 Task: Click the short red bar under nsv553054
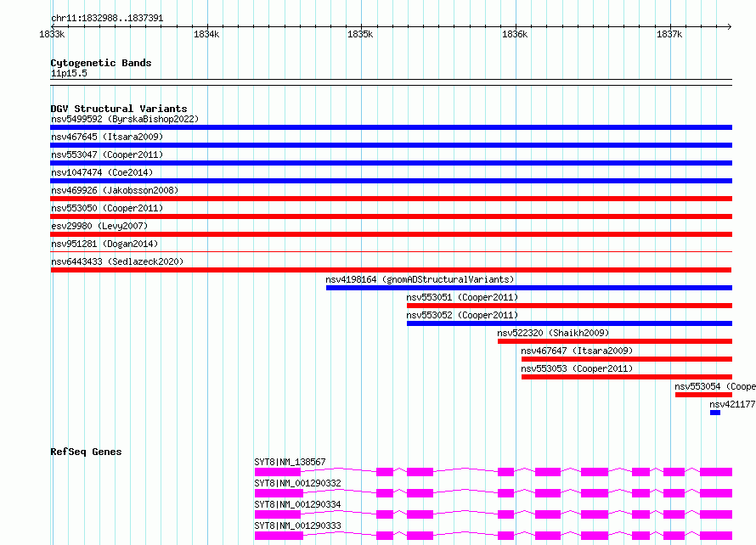[703, 395]
